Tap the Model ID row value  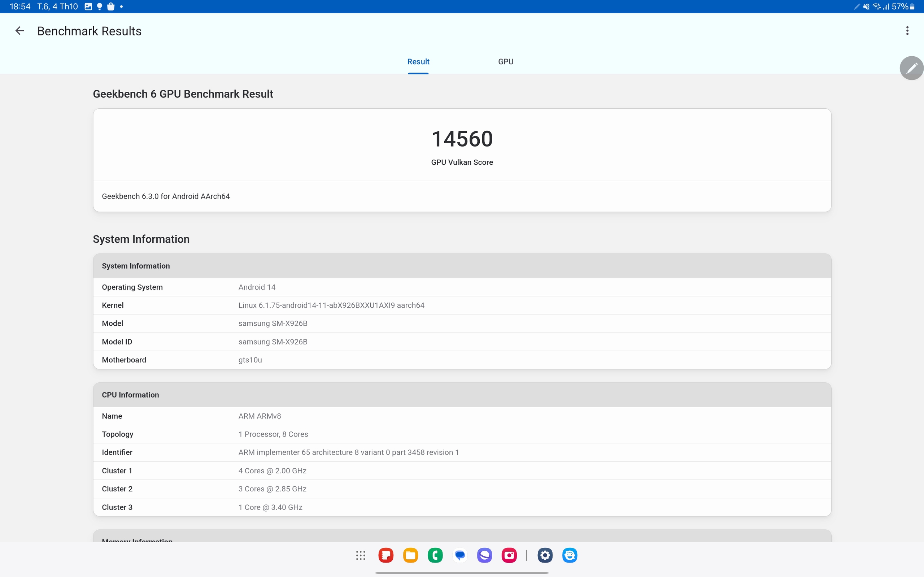(273, 342)
